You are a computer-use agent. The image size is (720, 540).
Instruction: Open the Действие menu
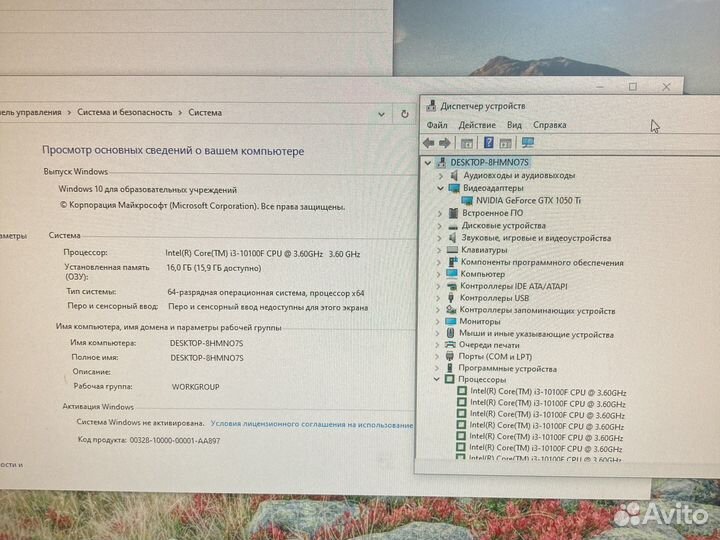pyautogui.click(x=477, y=125)
